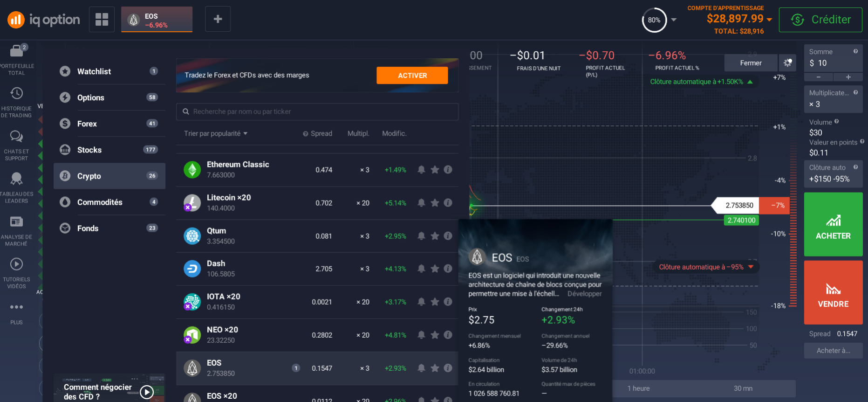Open info icon for Ethereum Classic
Image resolution: width=868 pixels, height=402 pixels.
pos(448,170)
